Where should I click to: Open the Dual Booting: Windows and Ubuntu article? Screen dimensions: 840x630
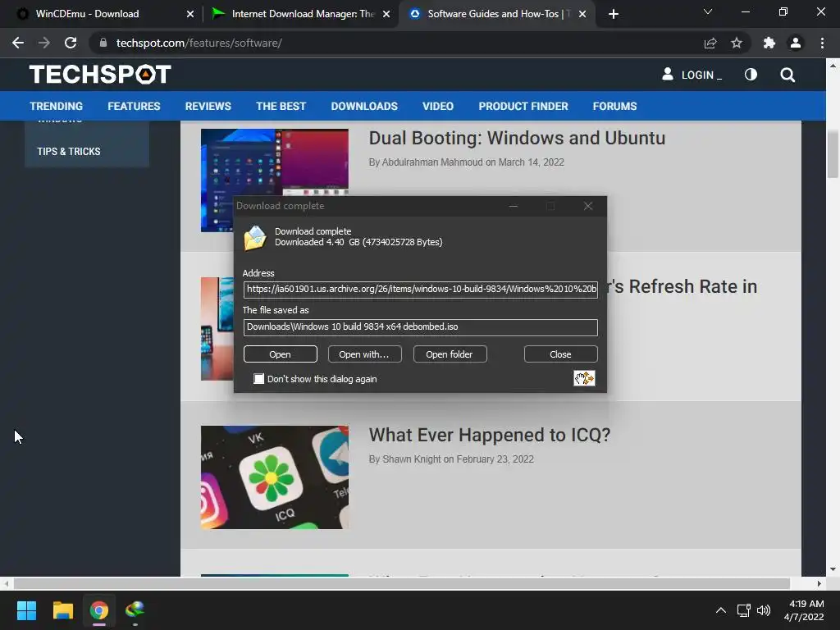[517, 138]
